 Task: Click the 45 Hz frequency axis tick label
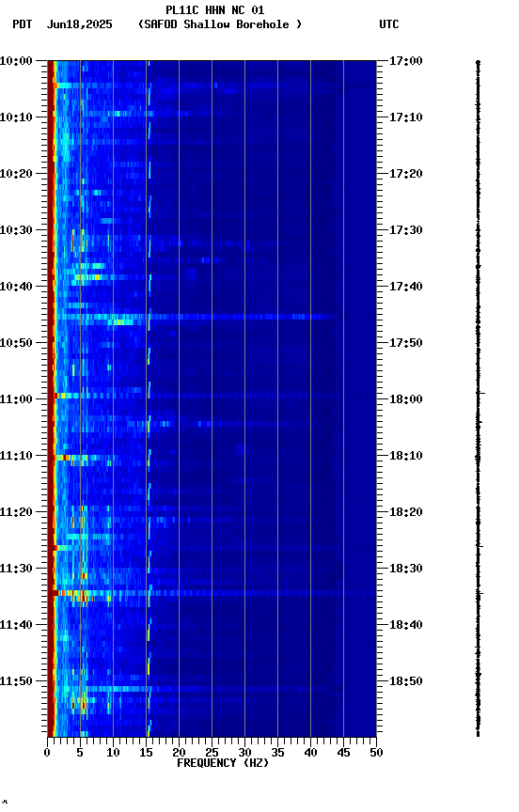pos(343,753)
